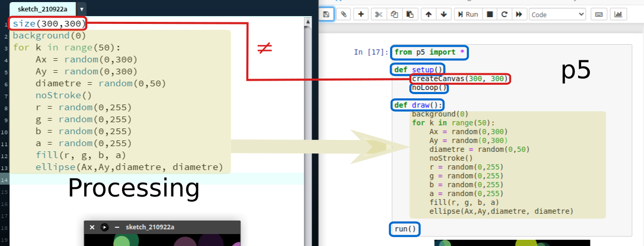This screenshot has height=246, width=644.
Task: Move the cell down with down arrow
Action: 444,15
